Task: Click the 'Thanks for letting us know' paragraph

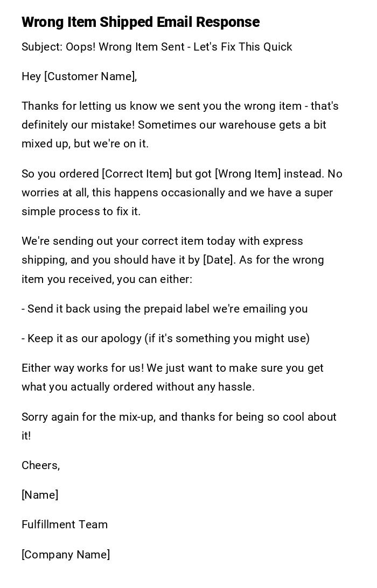Action: 180,125
